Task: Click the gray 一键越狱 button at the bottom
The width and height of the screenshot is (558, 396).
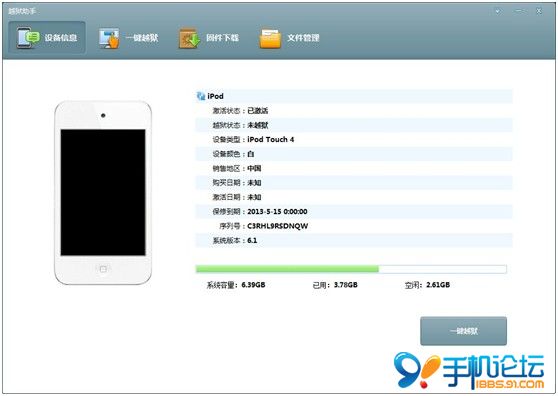Action: pyautogui.click(x=463, y=331)
